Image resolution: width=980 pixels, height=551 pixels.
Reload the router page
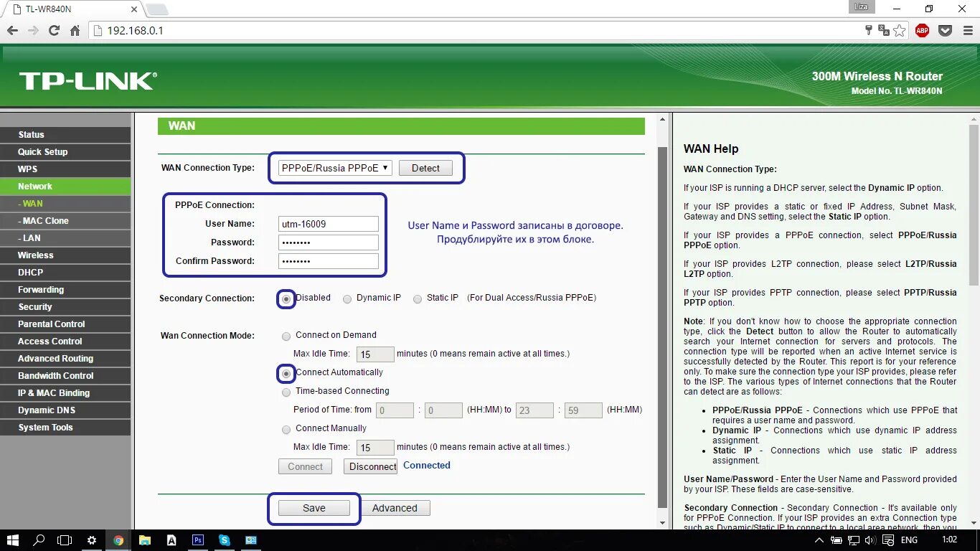point(54,31)
